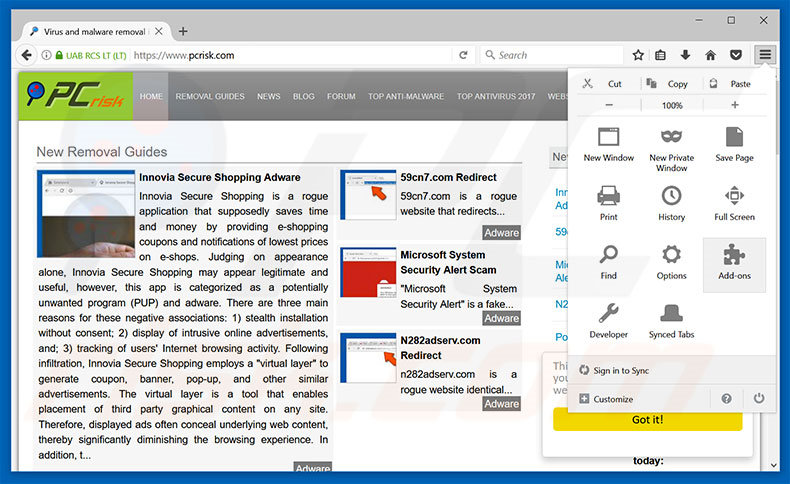Click 59cn7.com Redirect thumbnail

pos(368,195)
